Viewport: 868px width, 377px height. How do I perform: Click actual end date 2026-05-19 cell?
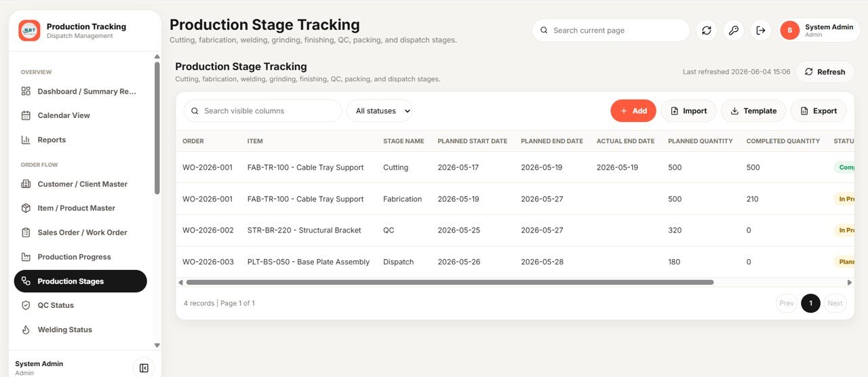pos(617,167)
